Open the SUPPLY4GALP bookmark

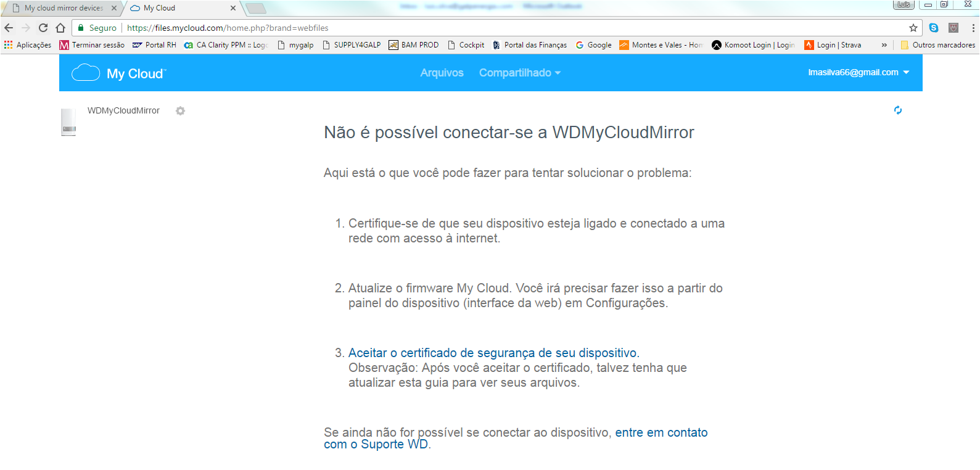click(x=352, y=45)
